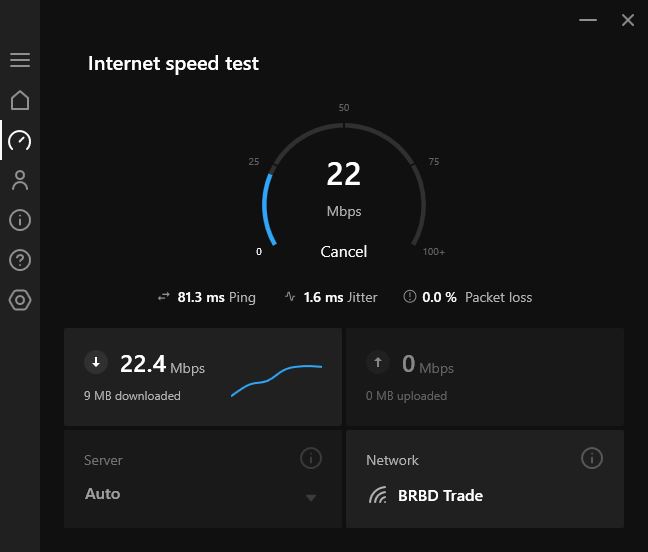Viewport: 648px width, 552px height.
Task: Click the Wi-Fi signal icon
Action: click(378, 495)
